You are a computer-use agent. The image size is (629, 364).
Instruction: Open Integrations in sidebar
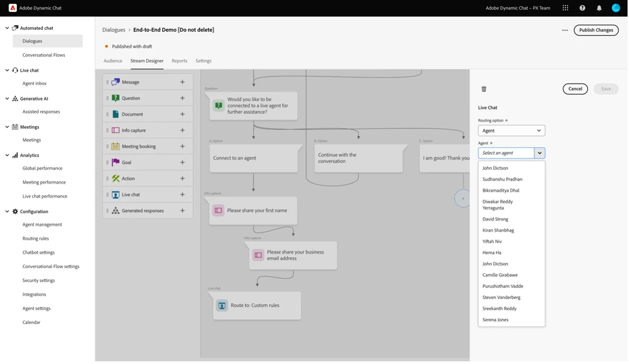34,295
